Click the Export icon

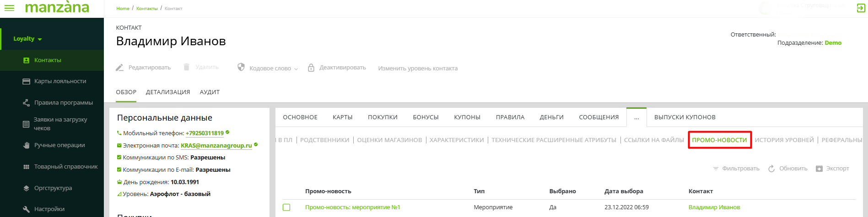coord(819,169)
